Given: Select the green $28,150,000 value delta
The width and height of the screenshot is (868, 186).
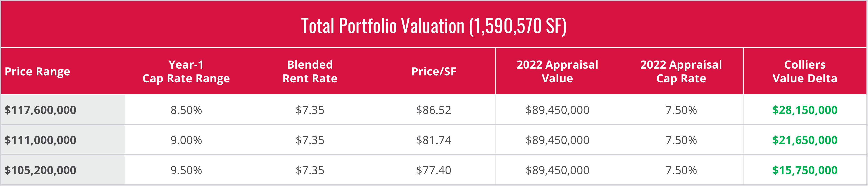Looking at the screenshot, I should [x=805, y=110].
